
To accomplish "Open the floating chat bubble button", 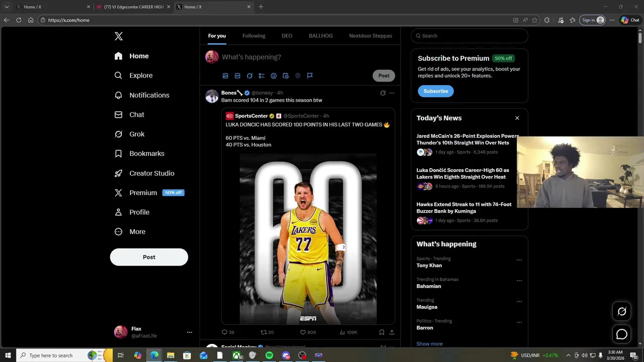I will tap(622, 334).
